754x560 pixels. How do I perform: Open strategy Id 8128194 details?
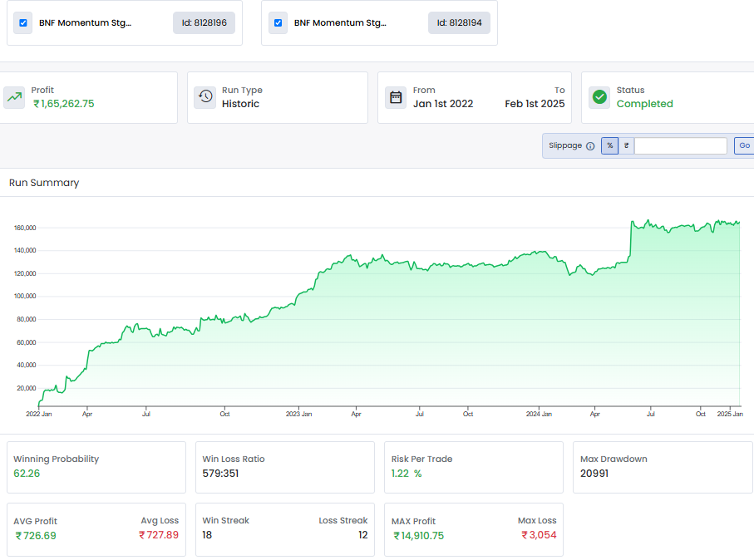(x=459, y=22)
